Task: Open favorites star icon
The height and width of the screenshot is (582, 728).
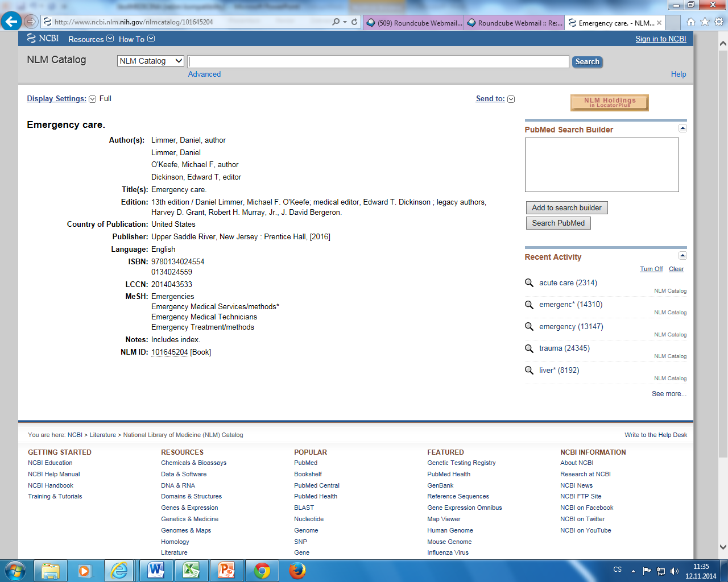Action: (705, 22)
